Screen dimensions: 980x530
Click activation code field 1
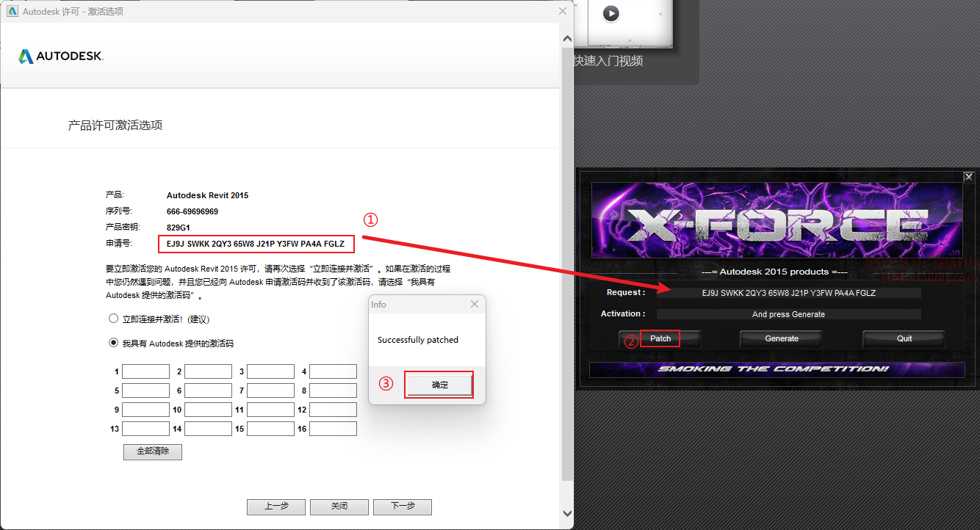tap(145, 371)
